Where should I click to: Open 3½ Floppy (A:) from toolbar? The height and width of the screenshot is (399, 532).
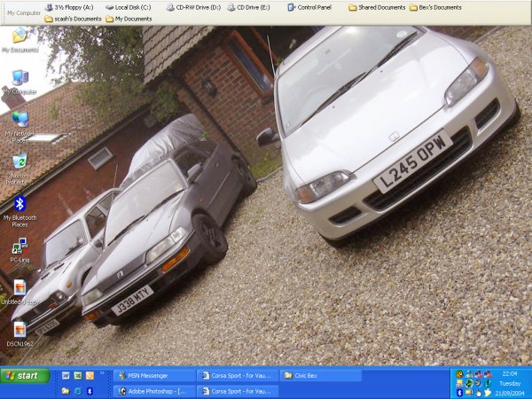coord(69,7)
